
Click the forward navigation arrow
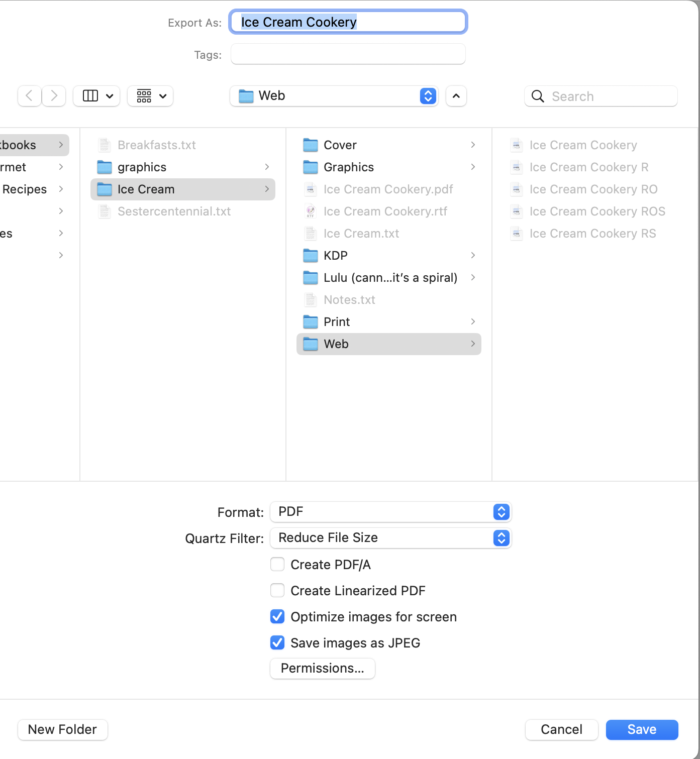(54, 96)
